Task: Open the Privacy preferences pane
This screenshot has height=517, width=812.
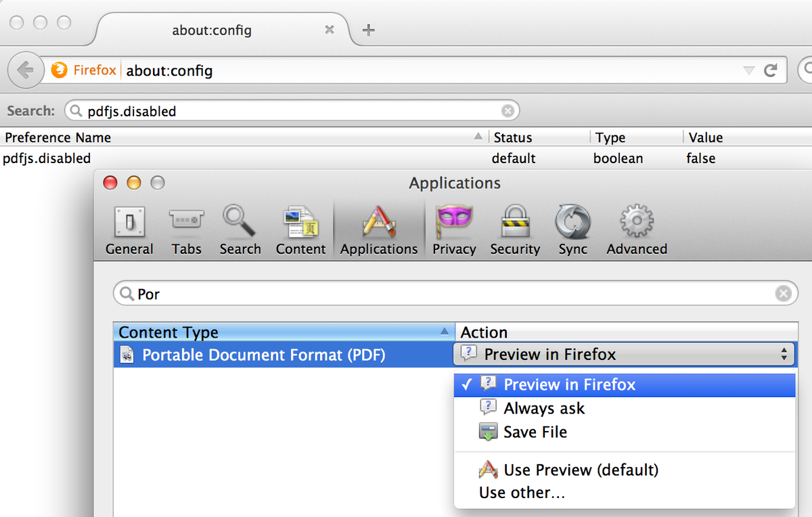Action: tap(454, 231)
